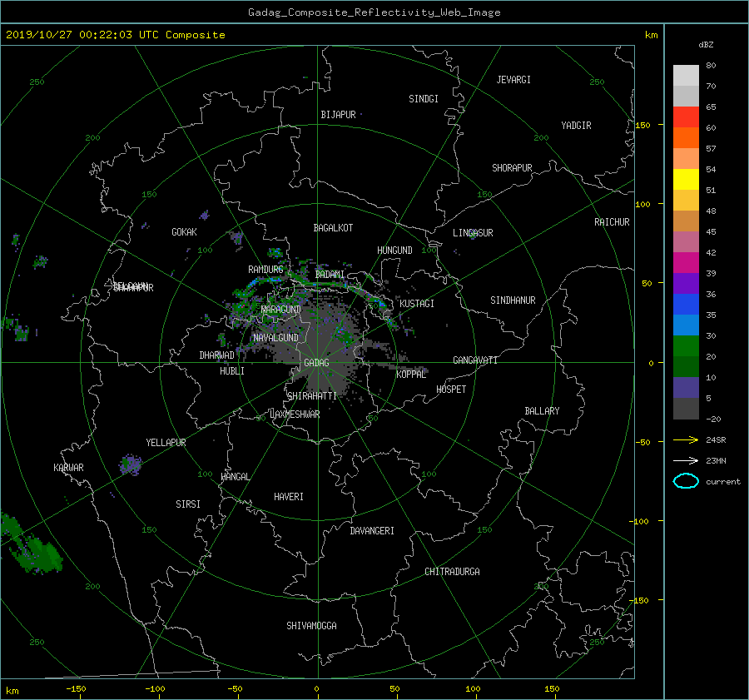Click the NARAGUND city label
This screenshot has width=749, height=700.
click(281, 309)
